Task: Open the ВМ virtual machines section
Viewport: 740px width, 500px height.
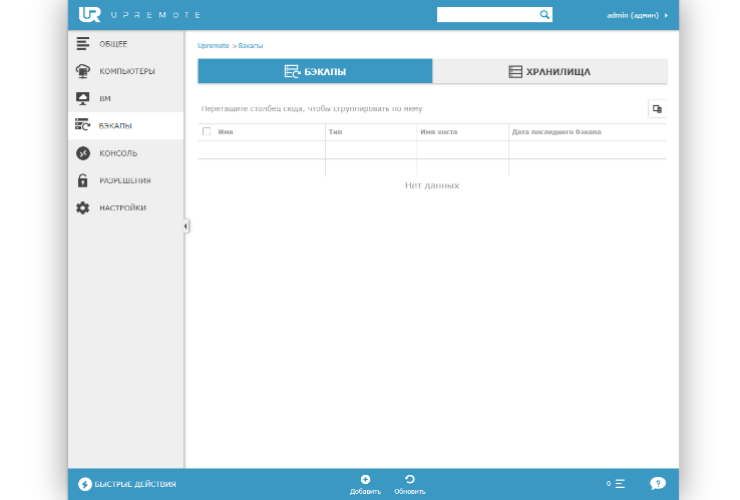Action: click(105, 99)
